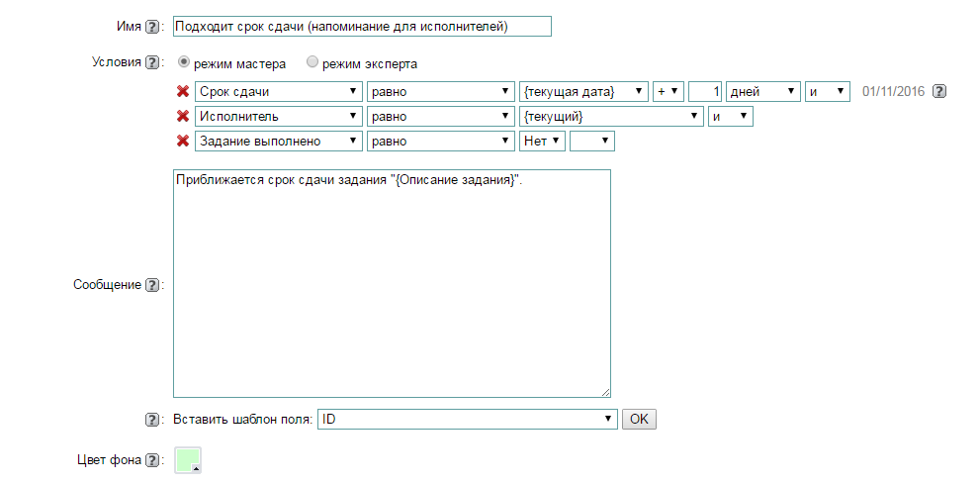Image resolution: width=980 pixels, height=484 pixels.
Task: Open the background color picker swatch
Action: point(187,460)
